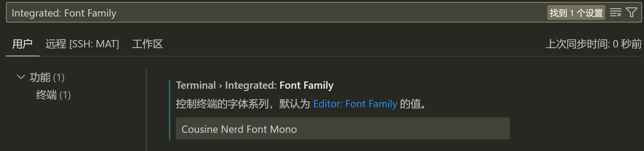Click the 控制终端的字体系列 description text
644x151 pixels.
pyautogui.click(x=222, y=104)
